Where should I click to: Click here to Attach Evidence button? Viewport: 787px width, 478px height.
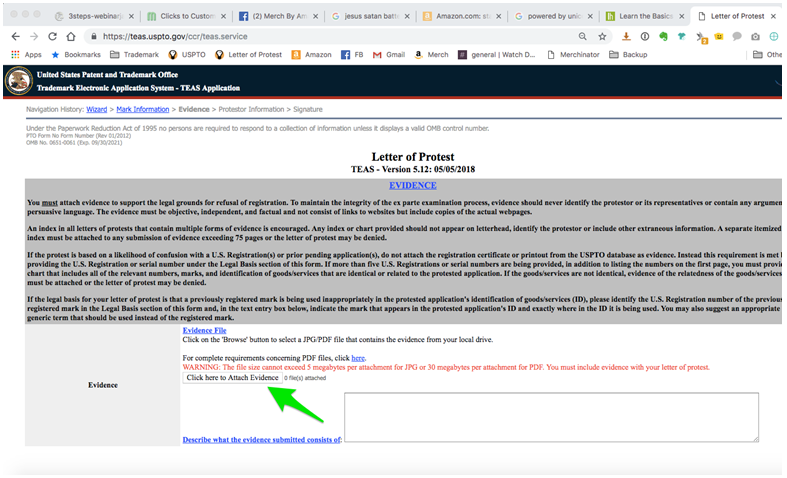(x=232, y=378)
